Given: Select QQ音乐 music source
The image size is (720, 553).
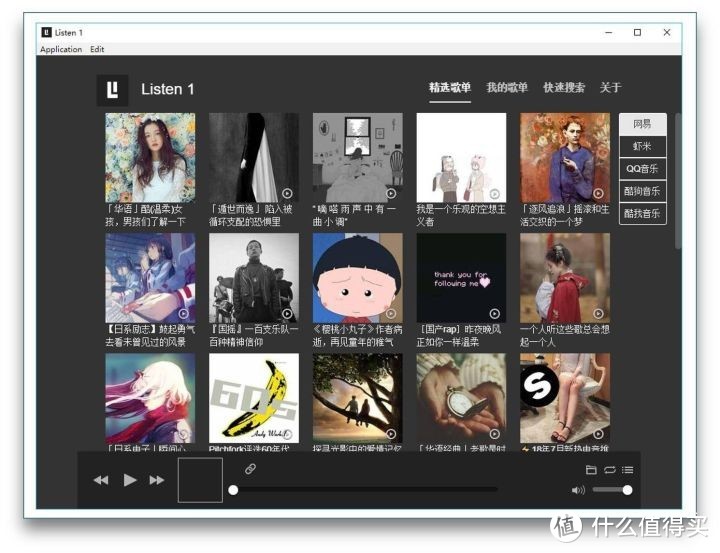Looking at the screenshot, I should tap(642, 169).
